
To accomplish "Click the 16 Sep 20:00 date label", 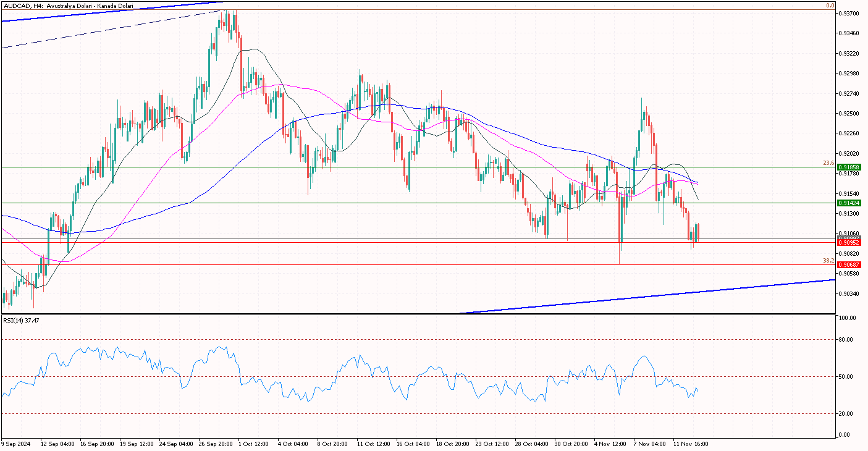I will 97,444.
